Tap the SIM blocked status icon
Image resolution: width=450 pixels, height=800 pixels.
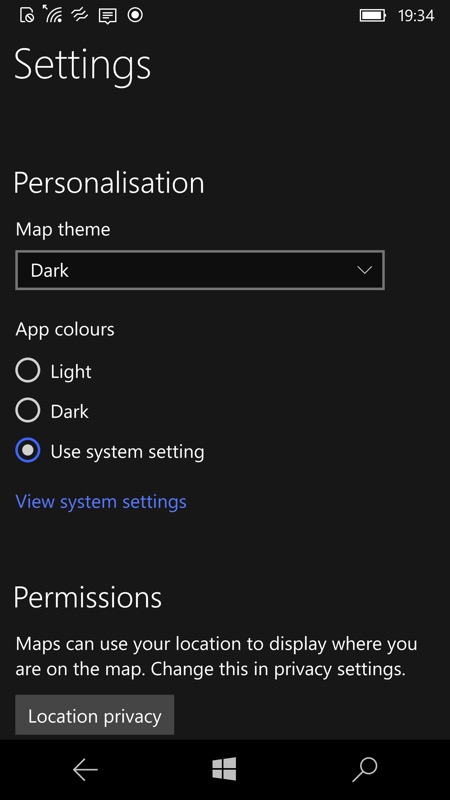(27, 15)
